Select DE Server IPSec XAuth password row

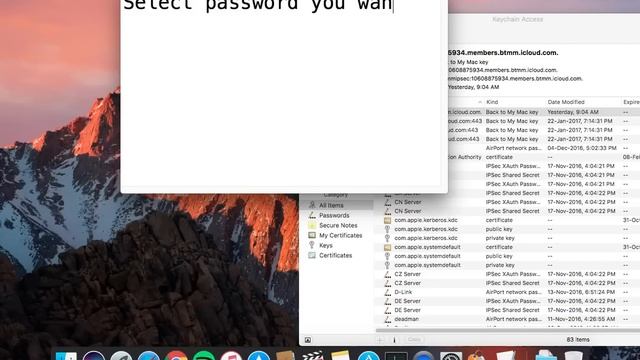507,301
